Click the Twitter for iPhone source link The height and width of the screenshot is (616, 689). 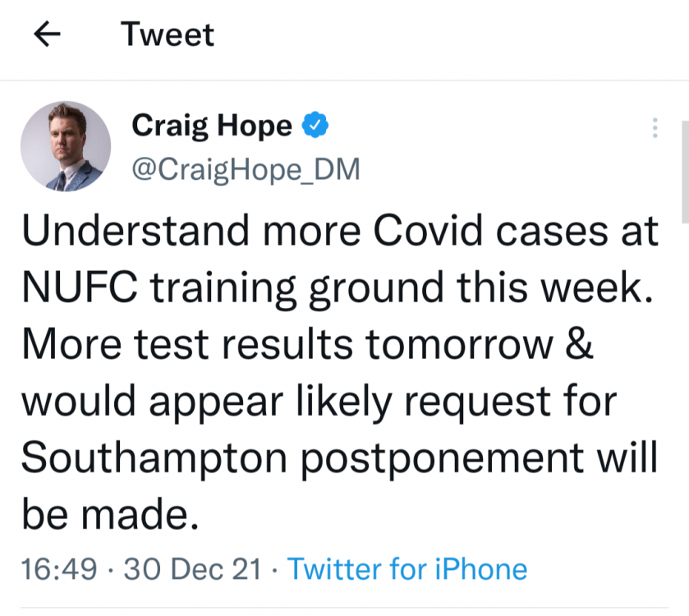click(407, 568)
